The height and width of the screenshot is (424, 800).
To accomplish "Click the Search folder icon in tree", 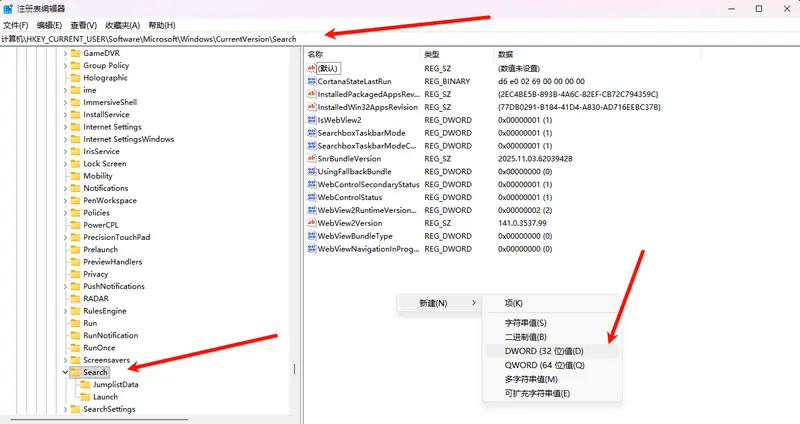I will (x=76, y=372).
